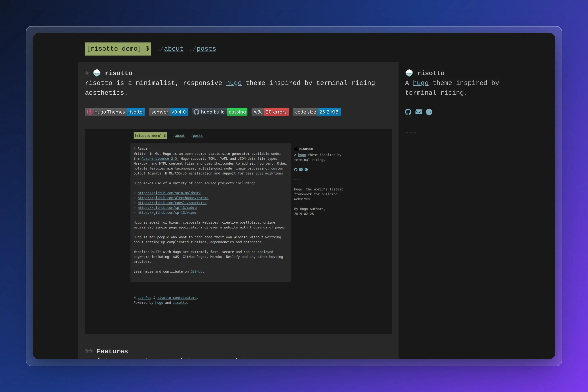This screenshot has width=588, height=392.
Task: Open the ./posts navigation link
Action: click(x=206, y=49)
